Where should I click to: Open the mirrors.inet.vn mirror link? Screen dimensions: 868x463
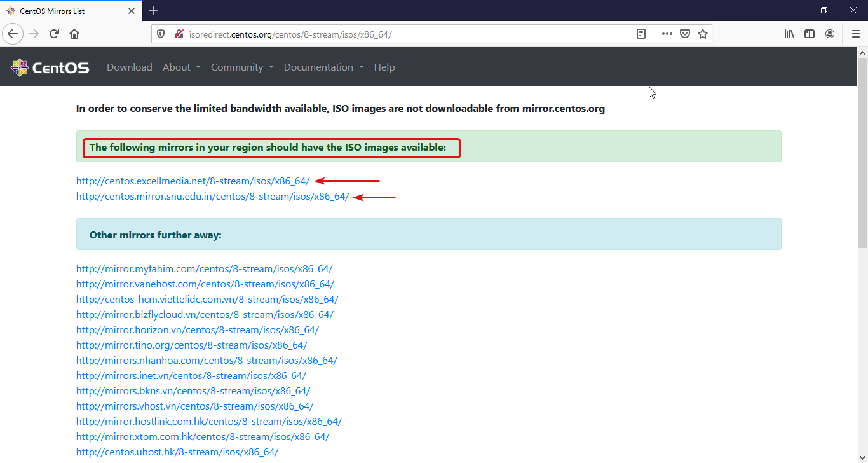click(191, 375)
